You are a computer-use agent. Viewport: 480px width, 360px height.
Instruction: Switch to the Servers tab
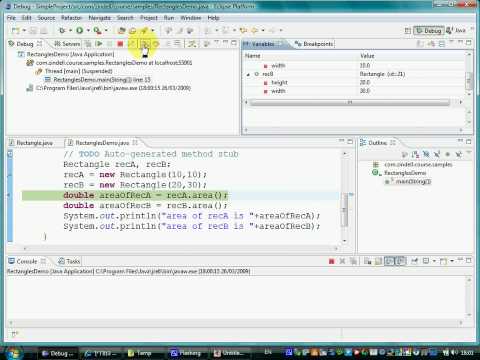tap(67, 44)
